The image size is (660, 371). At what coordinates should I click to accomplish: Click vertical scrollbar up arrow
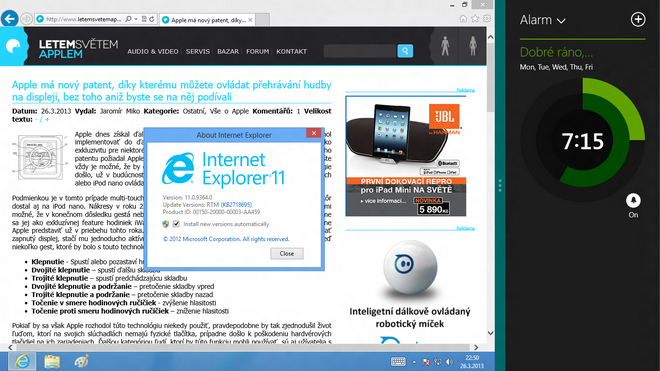[x=490, y=37]
